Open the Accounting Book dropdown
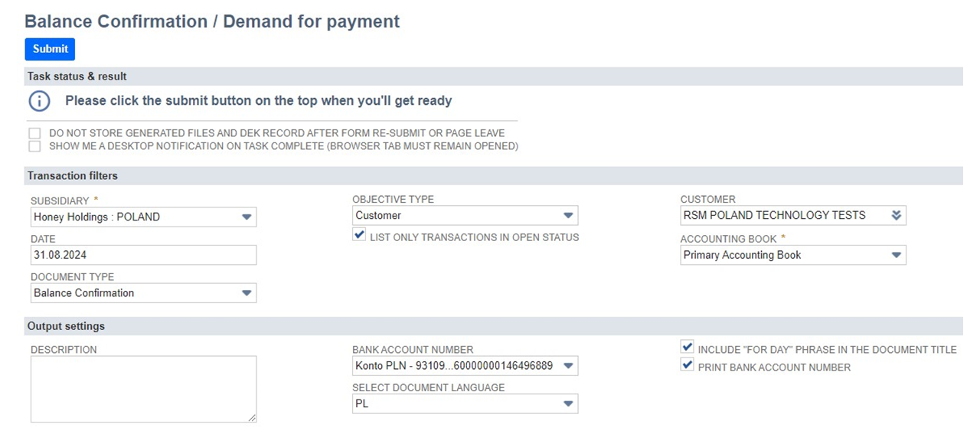 pos(896,256)
